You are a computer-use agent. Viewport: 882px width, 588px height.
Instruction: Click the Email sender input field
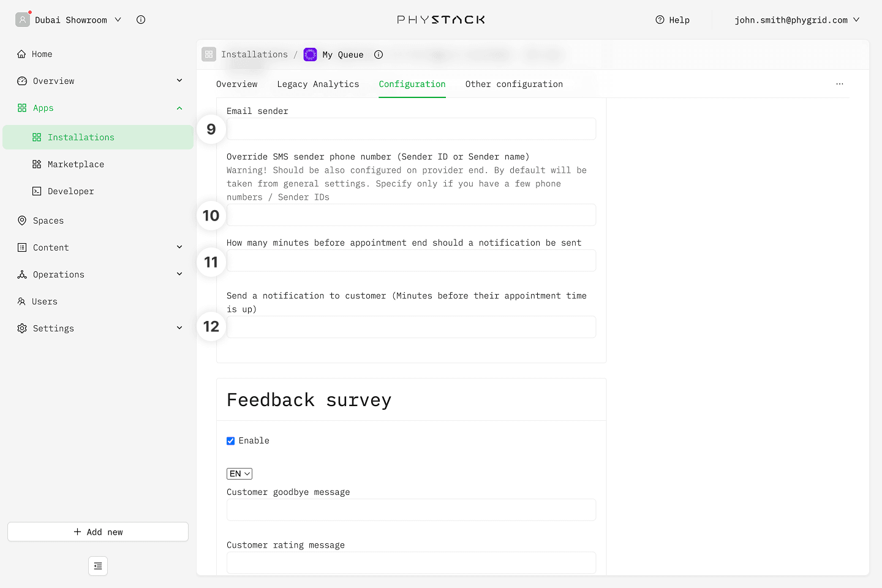point(411,129)
